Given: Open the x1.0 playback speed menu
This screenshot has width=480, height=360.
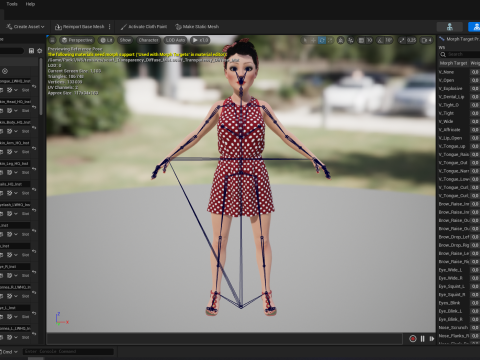Looking at the screenshot, I should [200, 40].
